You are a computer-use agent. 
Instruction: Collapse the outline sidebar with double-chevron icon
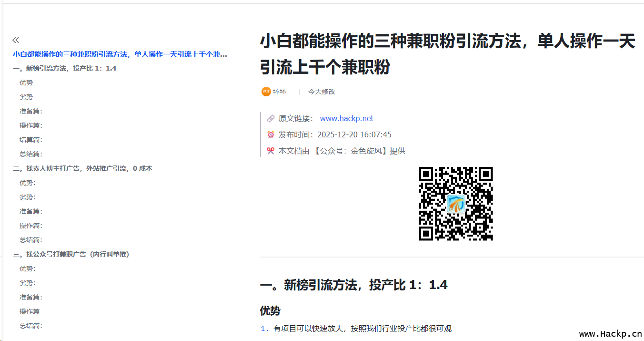(16, 40)
